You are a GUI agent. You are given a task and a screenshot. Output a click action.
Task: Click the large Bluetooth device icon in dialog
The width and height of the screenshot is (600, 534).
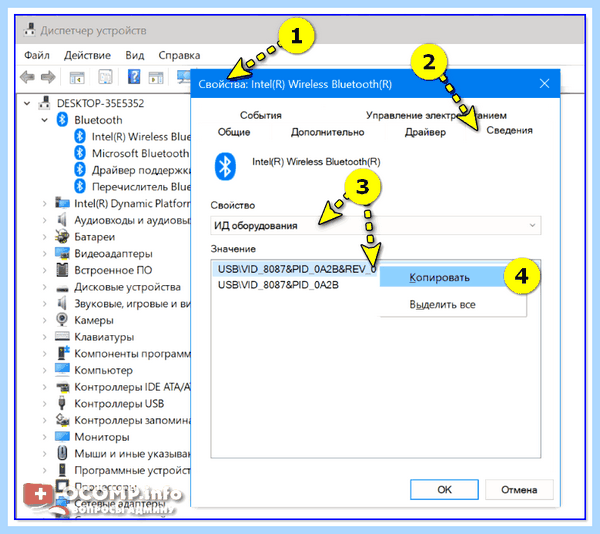225,166
